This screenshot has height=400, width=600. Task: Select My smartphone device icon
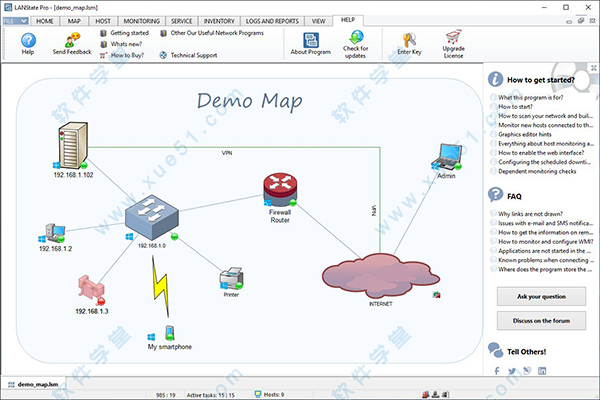coord(170,332)
